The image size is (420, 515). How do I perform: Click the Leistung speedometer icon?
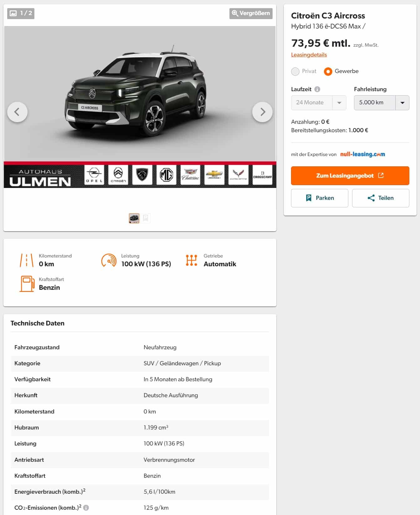tap(109, 260)
